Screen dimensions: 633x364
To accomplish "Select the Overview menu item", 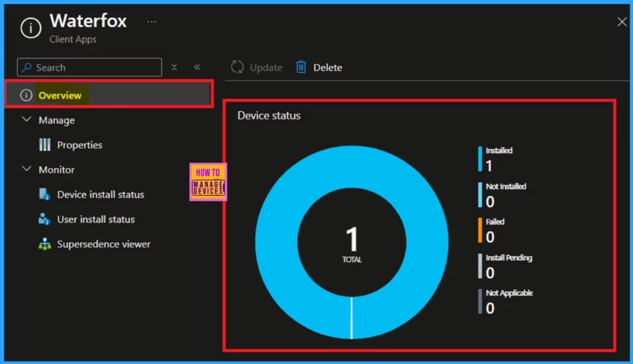I will pos(109,95).
